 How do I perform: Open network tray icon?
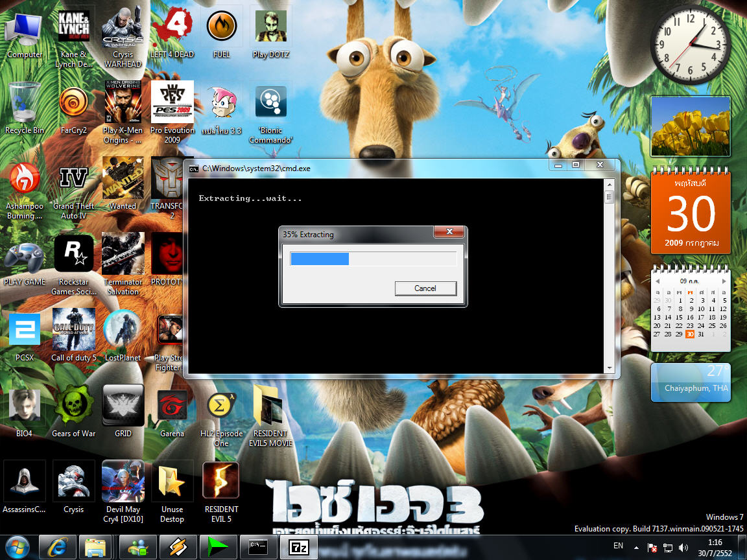coord(668,548)
